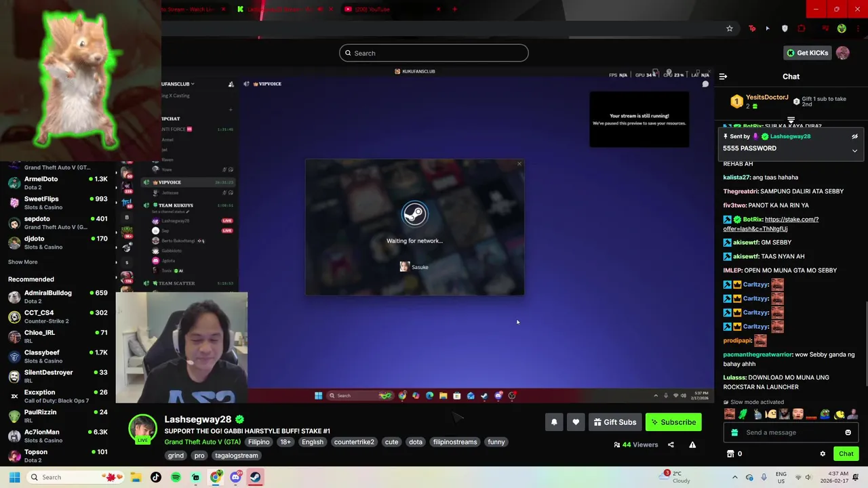Open the user profile avatar menu
The height and width of the screenshot is (488, 868).
(x=842, y=53)
